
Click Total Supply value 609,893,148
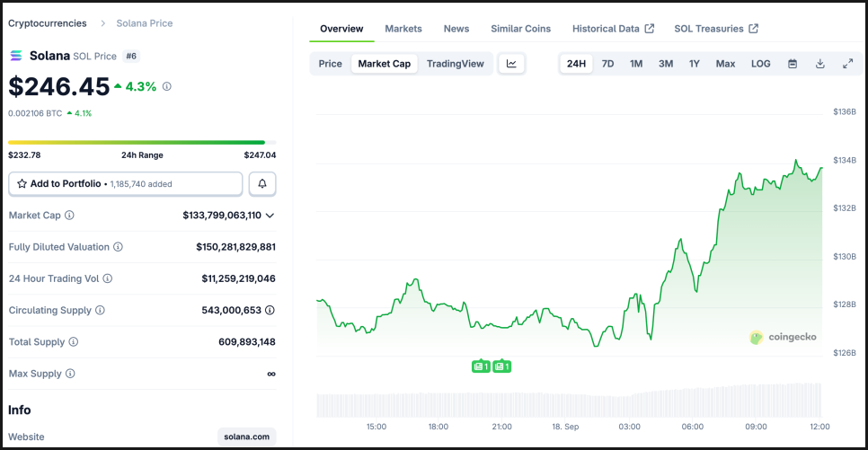(x=247, y=341)
